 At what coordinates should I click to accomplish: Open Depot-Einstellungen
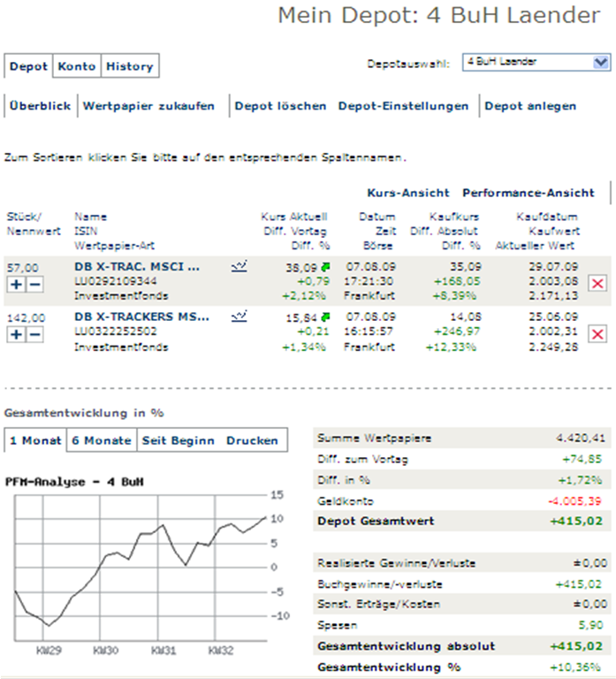point(403,106)
